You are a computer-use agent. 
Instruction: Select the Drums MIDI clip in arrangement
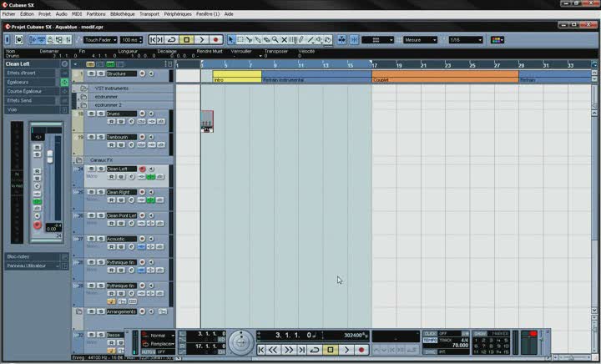207,121
